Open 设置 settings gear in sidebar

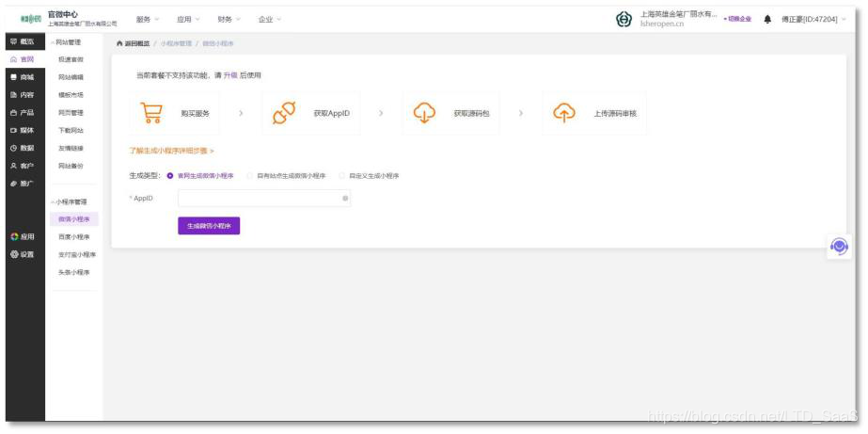pyautogui.click(x=23, y=254)
